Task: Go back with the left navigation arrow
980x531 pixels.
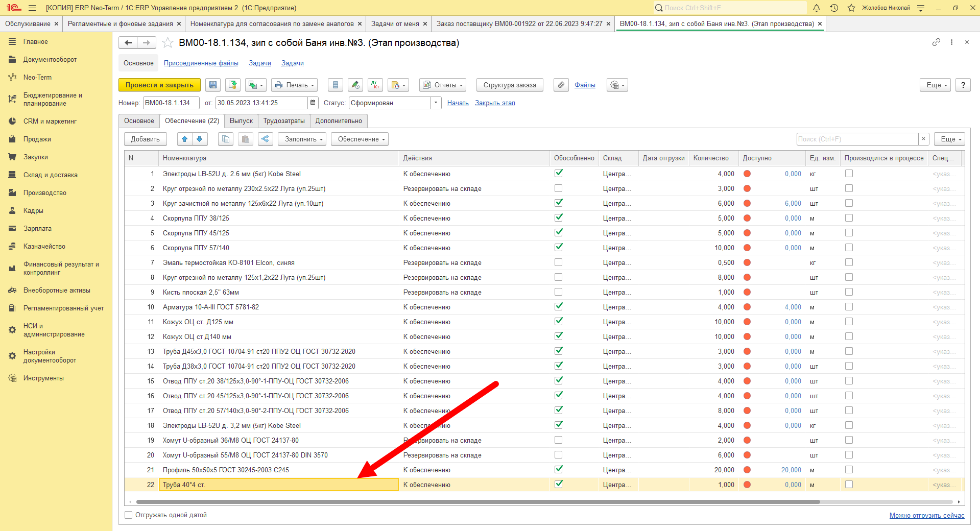Action: pos(128,43)
